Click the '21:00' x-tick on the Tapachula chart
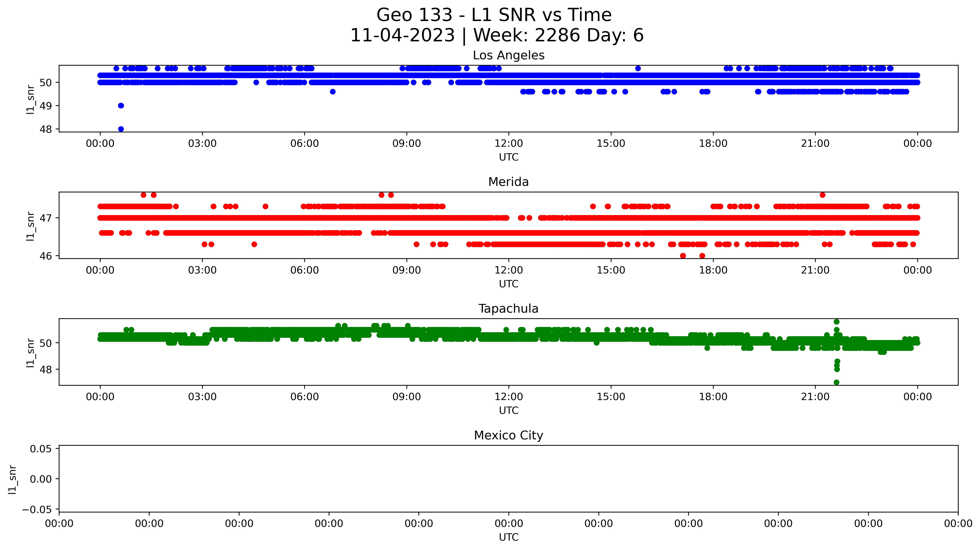 click(815, 397)
